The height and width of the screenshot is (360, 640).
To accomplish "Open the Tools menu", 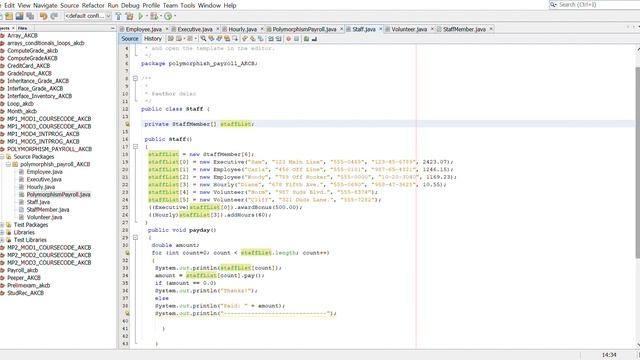I will [x=187, y=5].
